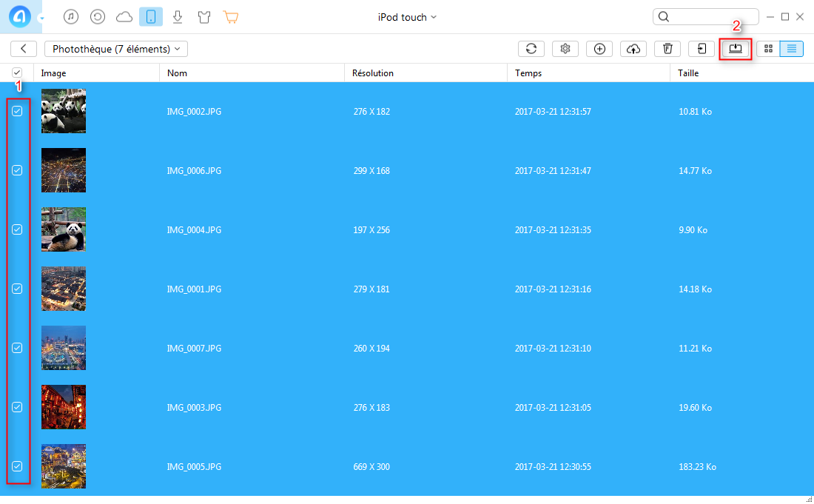Click the 19.60 Ko size cell
Image resolution: width=814 pixels, height=504 pixels.
[x=695, y=408]
